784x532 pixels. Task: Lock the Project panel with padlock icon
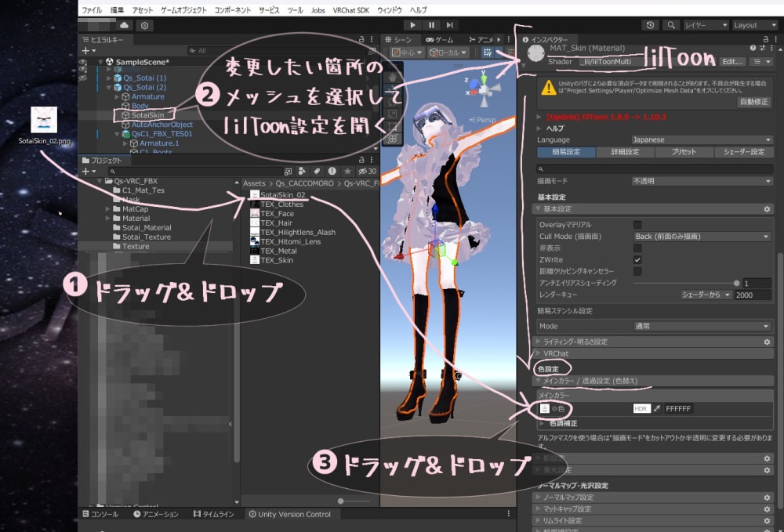coord(361,160)
